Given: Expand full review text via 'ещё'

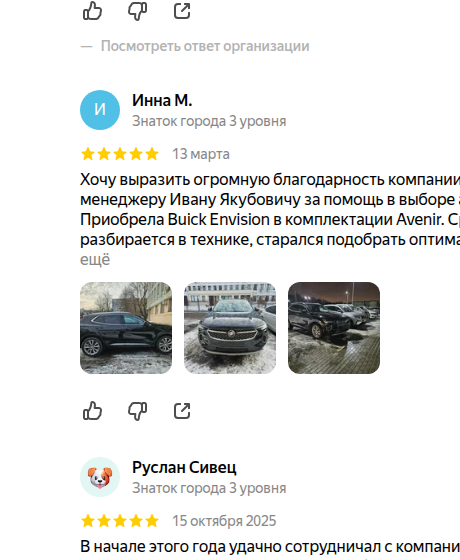Looking at the screenshot, I should click(95, 260).
